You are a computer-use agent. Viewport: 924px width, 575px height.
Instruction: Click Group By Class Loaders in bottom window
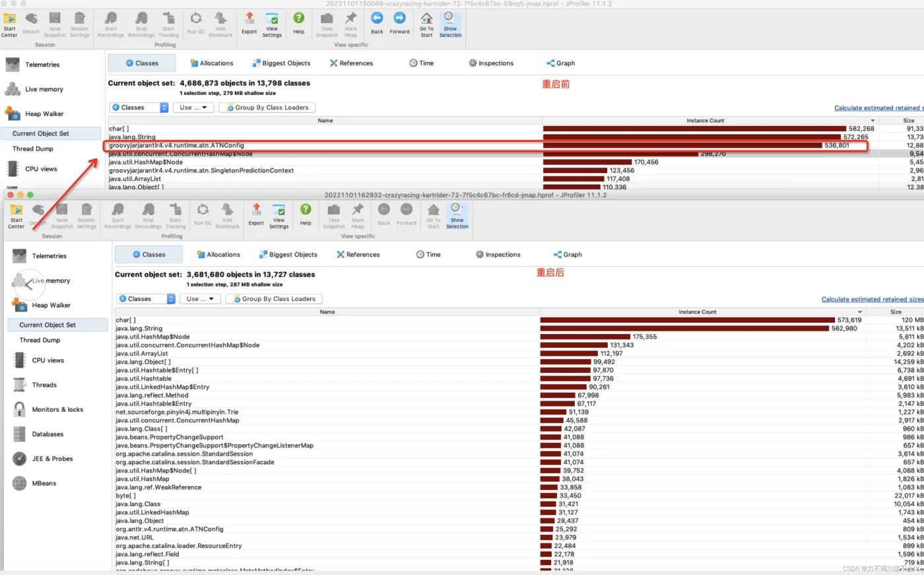click(x=274, y=299)
